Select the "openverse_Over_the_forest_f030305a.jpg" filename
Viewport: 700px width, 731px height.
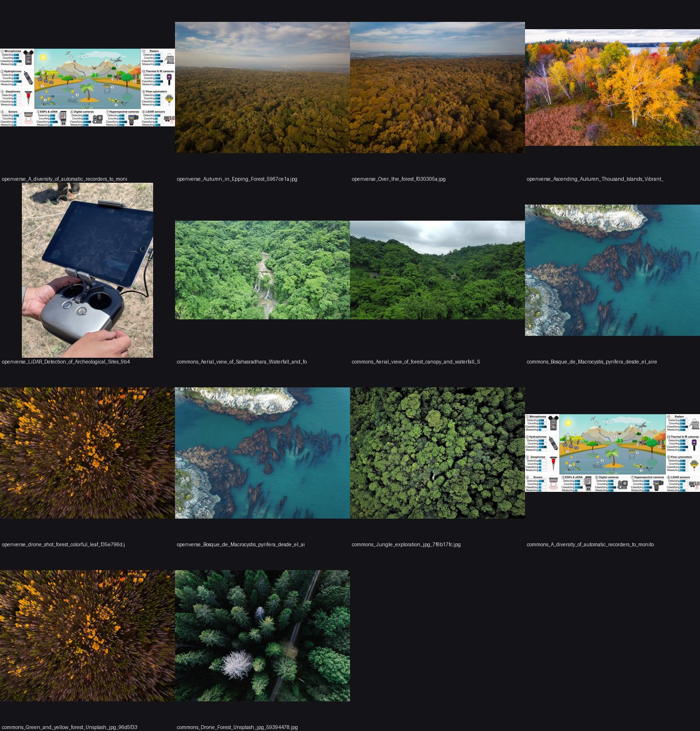(x=399, y=179)
